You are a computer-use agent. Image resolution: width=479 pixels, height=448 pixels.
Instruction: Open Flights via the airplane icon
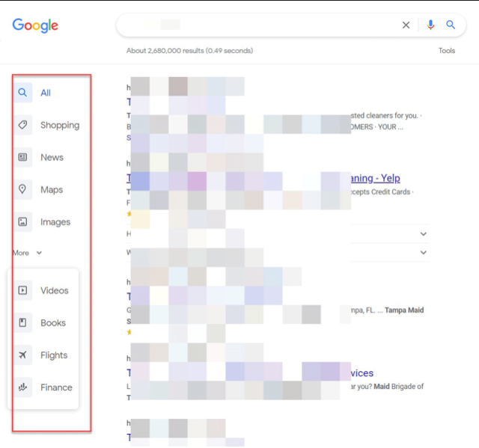[x=22, y=355]
